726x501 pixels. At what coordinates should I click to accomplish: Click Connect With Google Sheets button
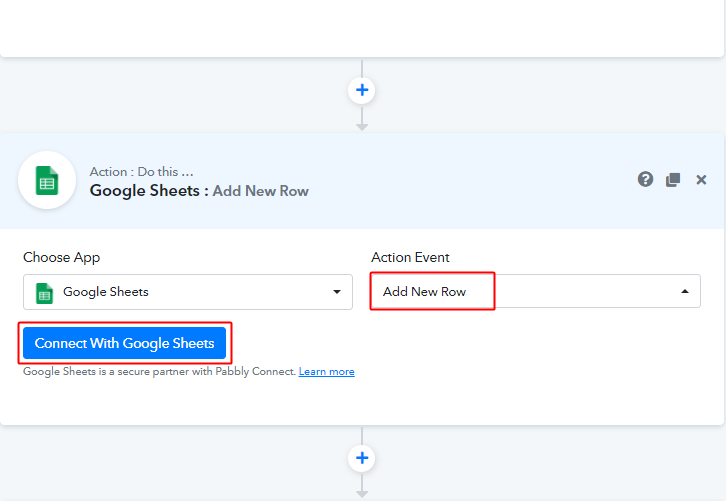tap(125, 343)
